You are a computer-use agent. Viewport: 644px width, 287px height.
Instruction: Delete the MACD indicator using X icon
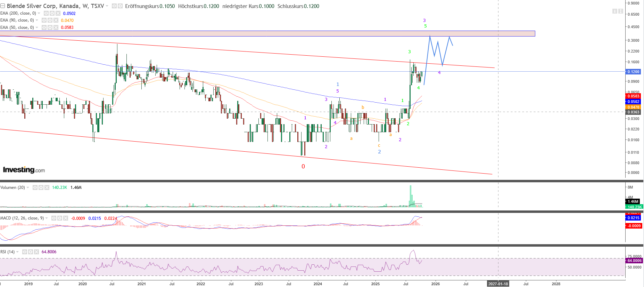point(66,218)
